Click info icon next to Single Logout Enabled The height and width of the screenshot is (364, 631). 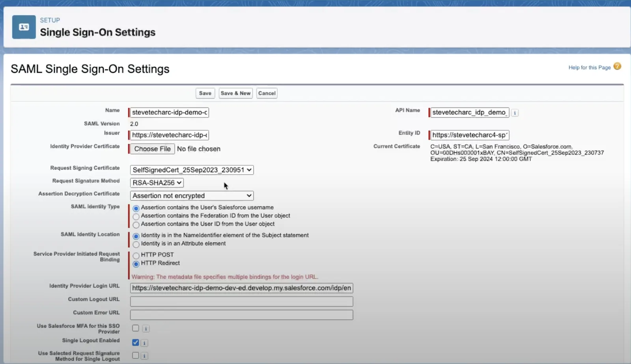[144, 343]
